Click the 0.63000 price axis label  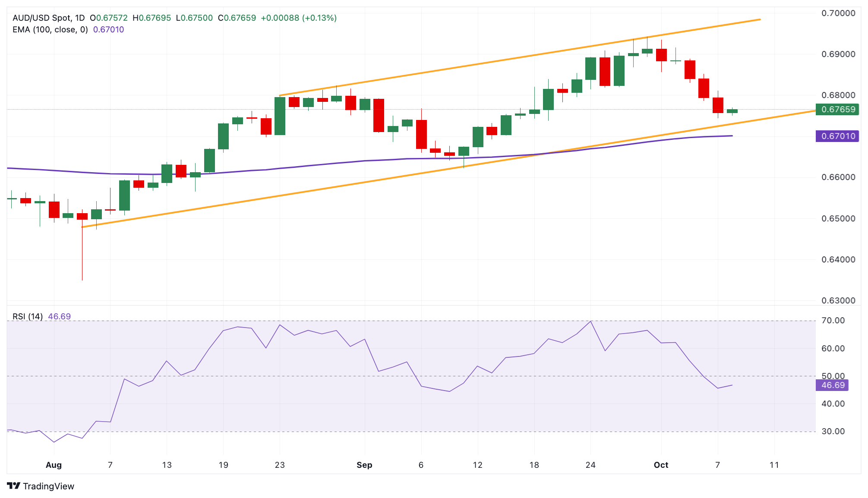(x=838, y=301)
